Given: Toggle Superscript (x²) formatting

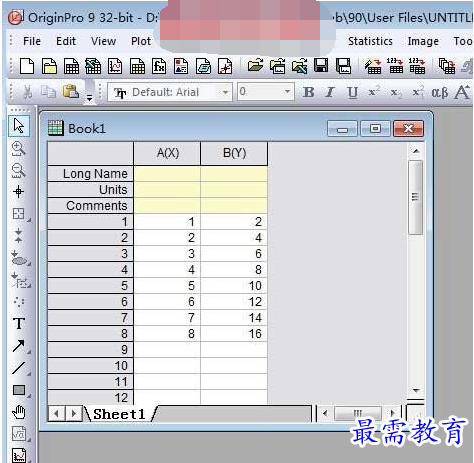Looking at the screenshot, I should coord(374,92).
